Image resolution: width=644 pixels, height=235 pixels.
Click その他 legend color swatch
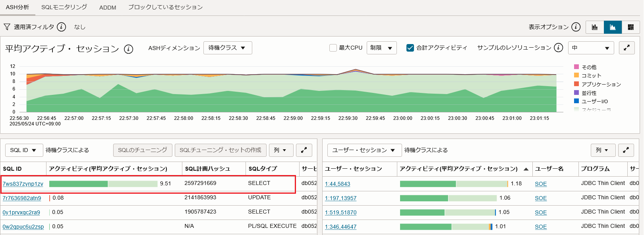[x=576, y=67]
